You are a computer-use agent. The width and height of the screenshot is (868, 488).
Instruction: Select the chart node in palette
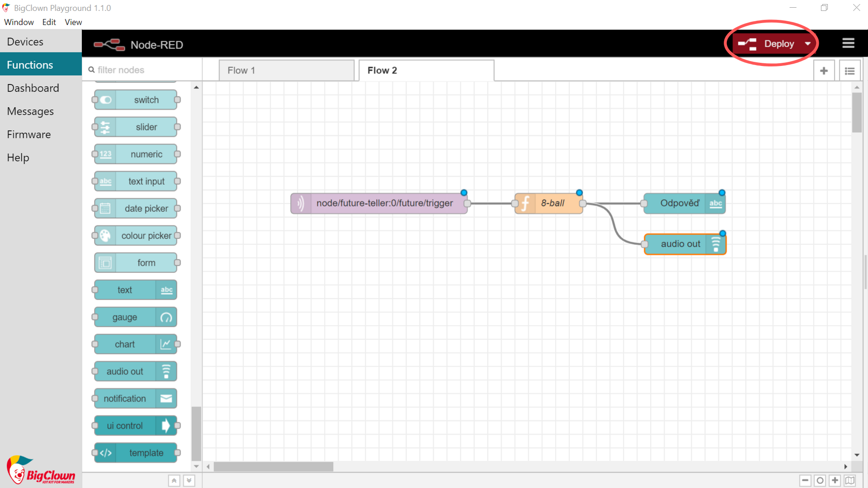[x=136, y=344]
